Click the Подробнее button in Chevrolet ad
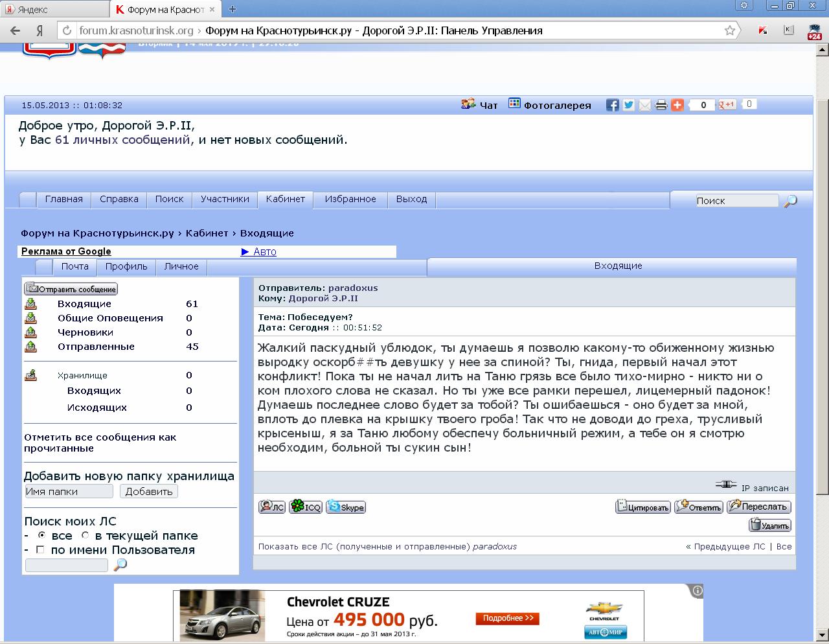Screen dimensions: 829x644 point(507,618)
